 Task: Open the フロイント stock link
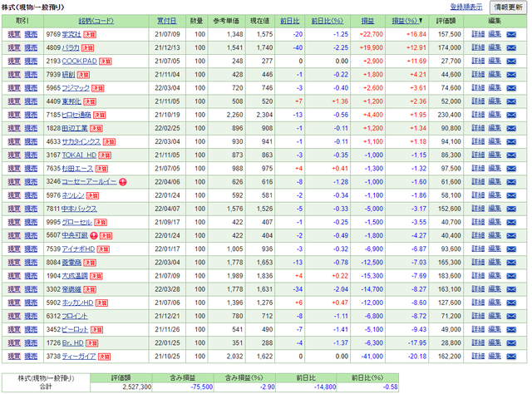coord(75,317)
